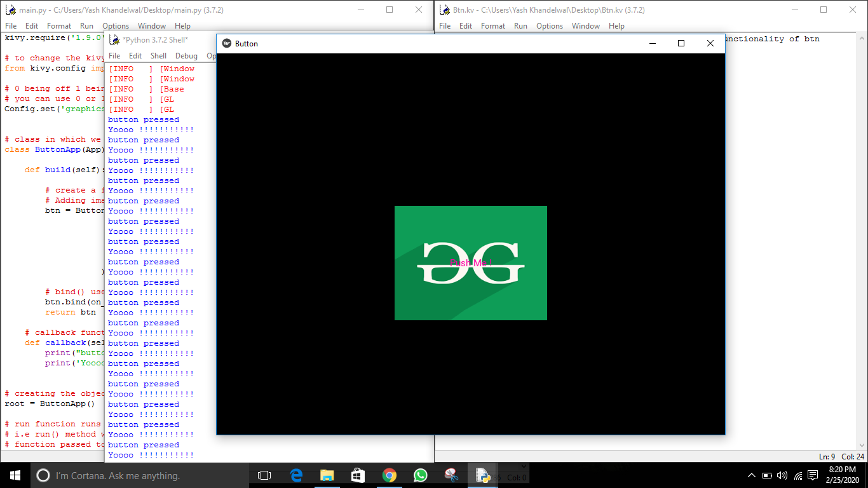
Task: Open Window menu in Btn.kv window
Action: pos(586,26)
